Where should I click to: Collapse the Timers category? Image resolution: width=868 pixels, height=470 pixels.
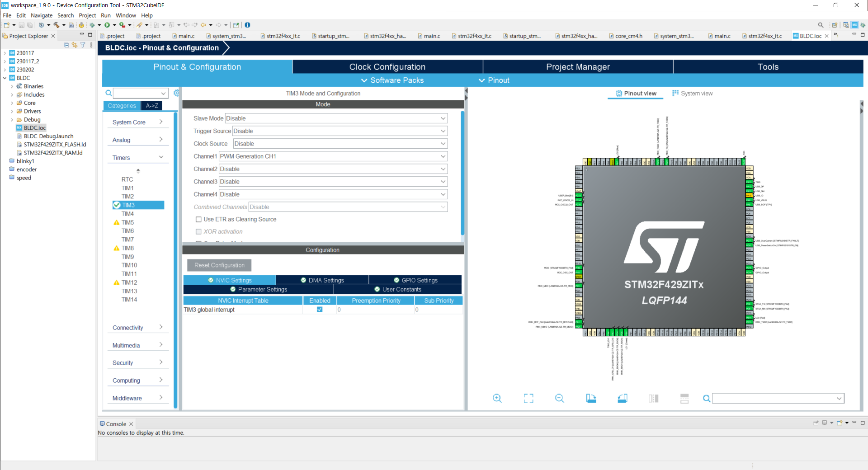(x=138, y=158)
